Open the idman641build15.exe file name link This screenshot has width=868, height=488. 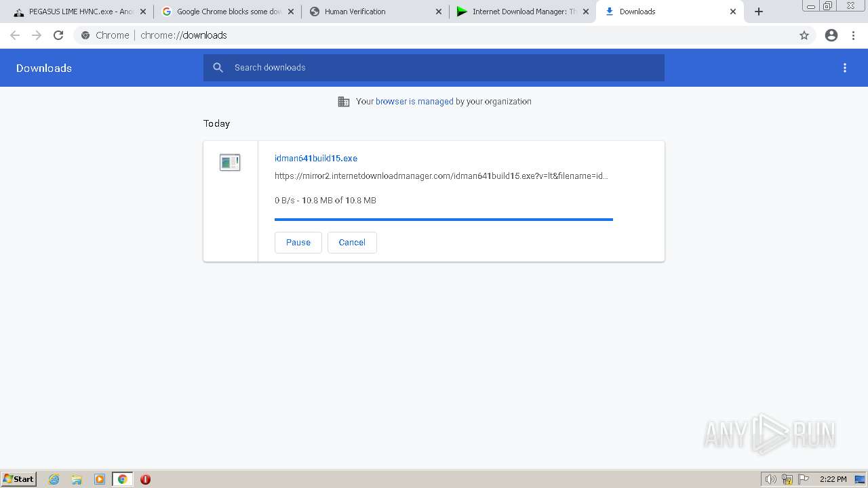click(316, 159)
